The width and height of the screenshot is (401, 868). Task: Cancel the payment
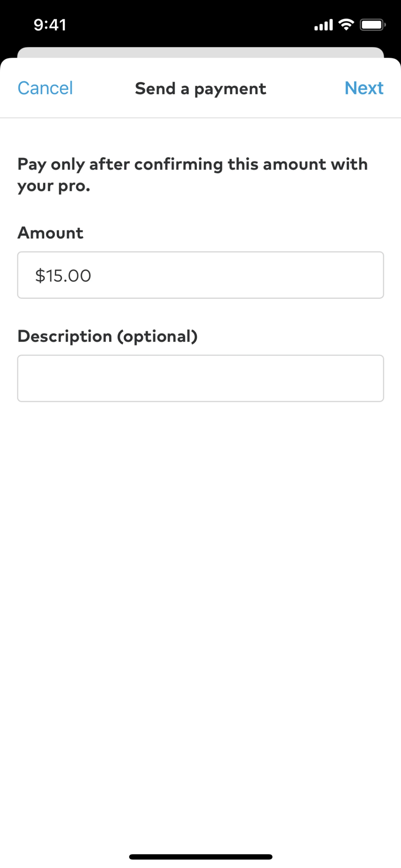[x=45, y=88]
